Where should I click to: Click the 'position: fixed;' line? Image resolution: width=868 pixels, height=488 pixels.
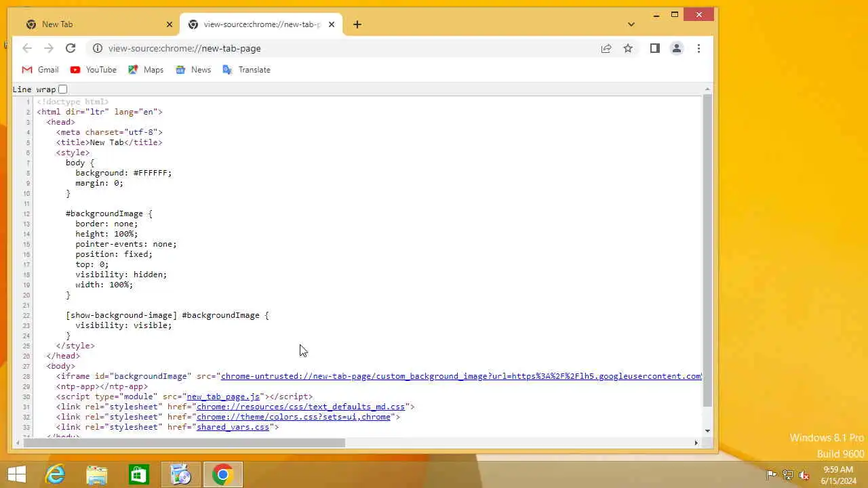(x=114, y=254)
